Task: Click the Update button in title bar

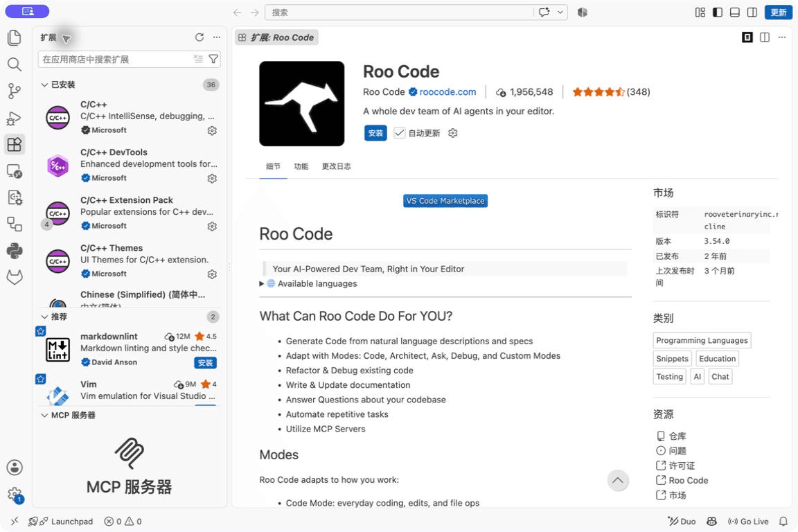Action: pos(778,12)
